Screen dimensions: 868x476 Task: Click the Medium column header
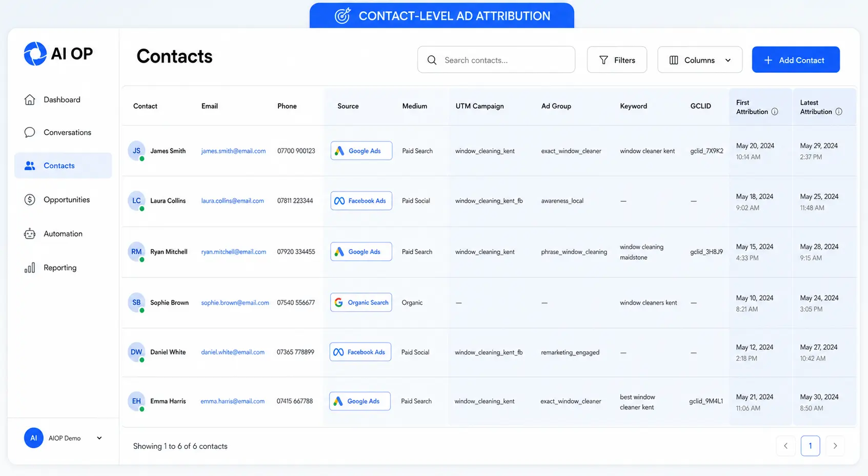pos(415,106)
